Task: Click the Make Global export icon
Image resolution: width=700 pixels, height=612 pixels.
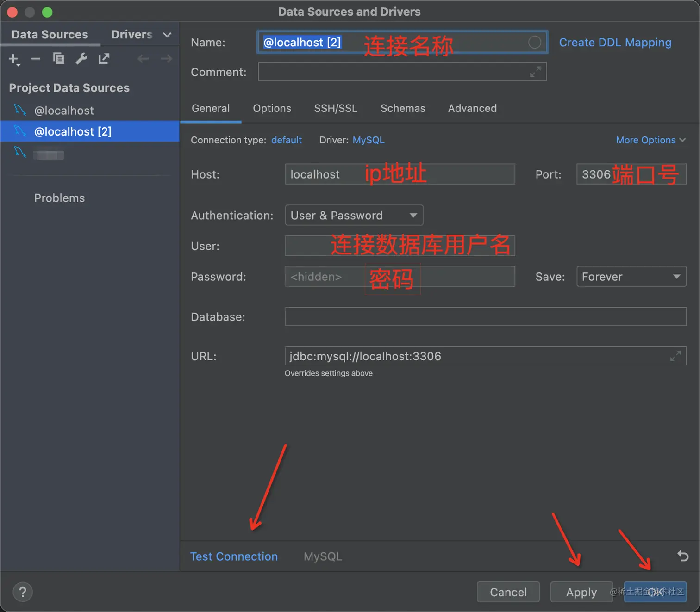Action: [x=104, y=58]
